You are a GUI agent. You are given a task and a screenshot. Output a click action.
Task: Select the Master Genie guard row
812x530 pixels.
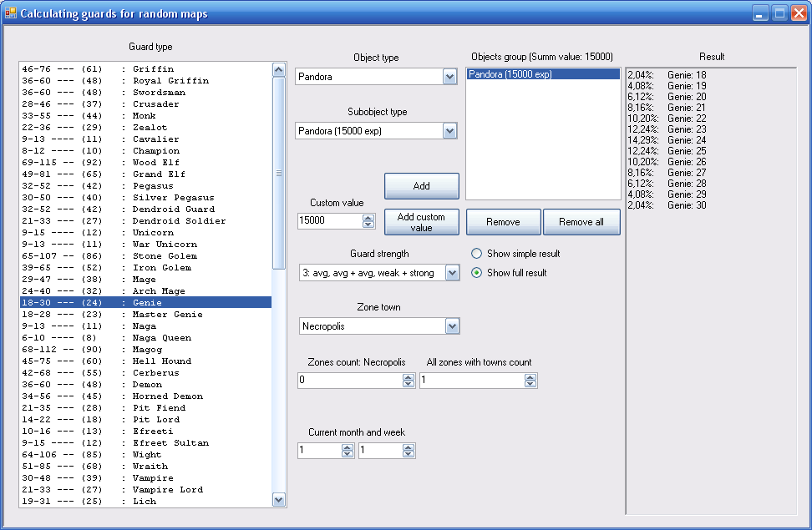(145, 314)
